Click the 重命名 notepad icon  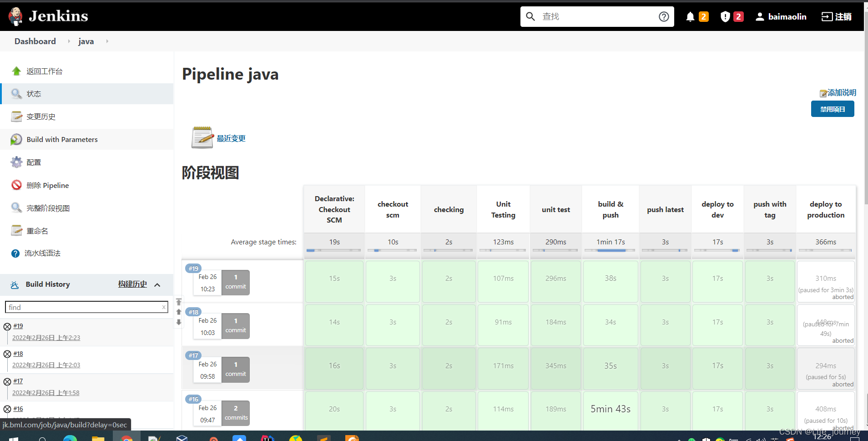pos(16,230)
